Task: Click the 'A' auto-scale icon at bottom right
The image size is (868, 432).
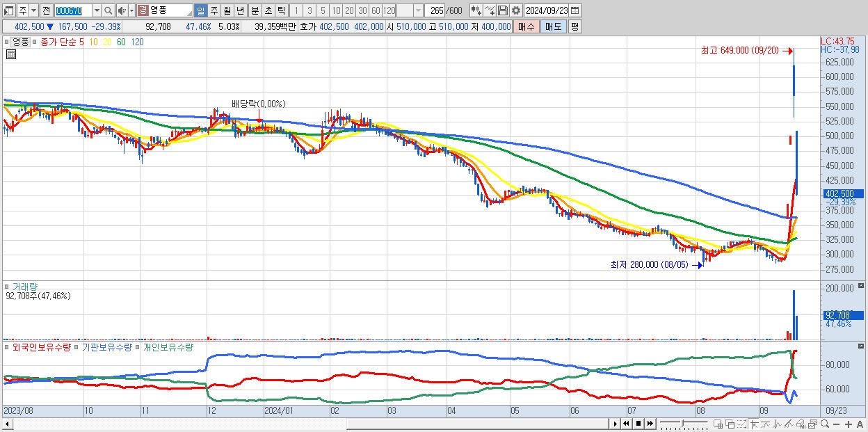Action: pyautogui.click(x=860, y=424)
